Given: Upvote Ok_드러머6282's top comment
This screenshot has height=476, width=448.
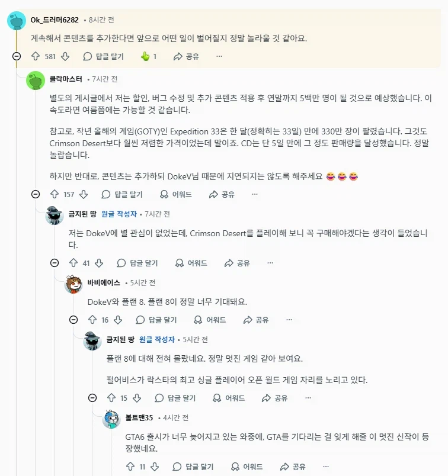Looking at the screenshot, I should tap(36, 57).
